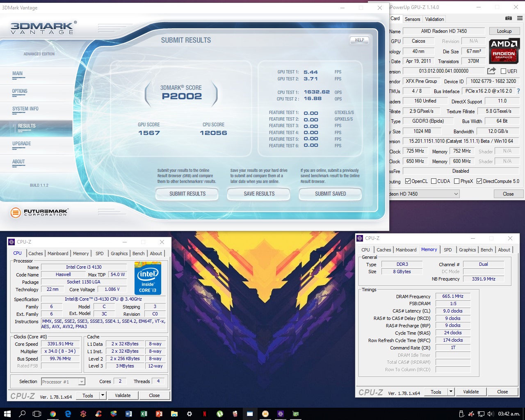Switch to Sensors tab in GPU-Z
The width and height of the screenshot is (525, 420).
(x=412, y=19)
